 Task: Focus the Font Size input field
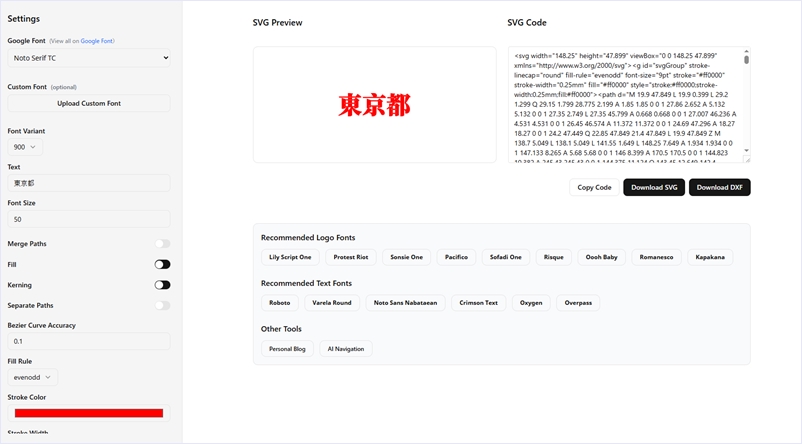click(x=89, y=219)
